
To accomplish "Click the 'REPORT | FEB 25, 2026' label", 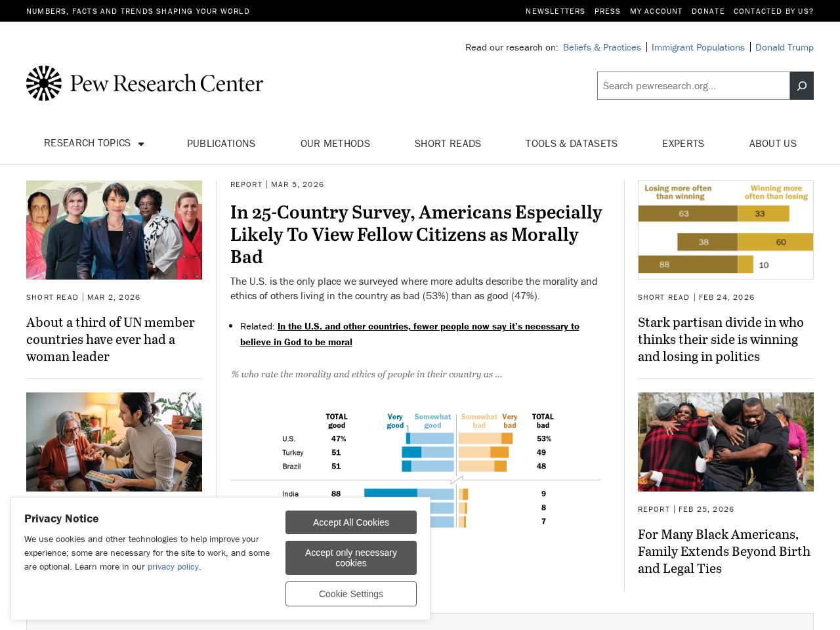I will pyautogui.click(x=686, y=509).
